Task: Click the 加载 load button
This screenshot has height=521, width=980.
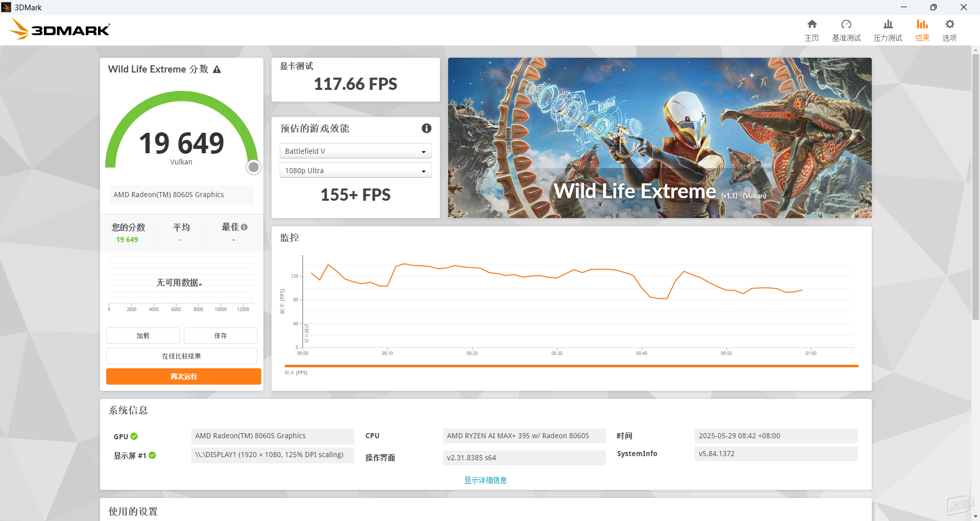Action: click(143, 336)
